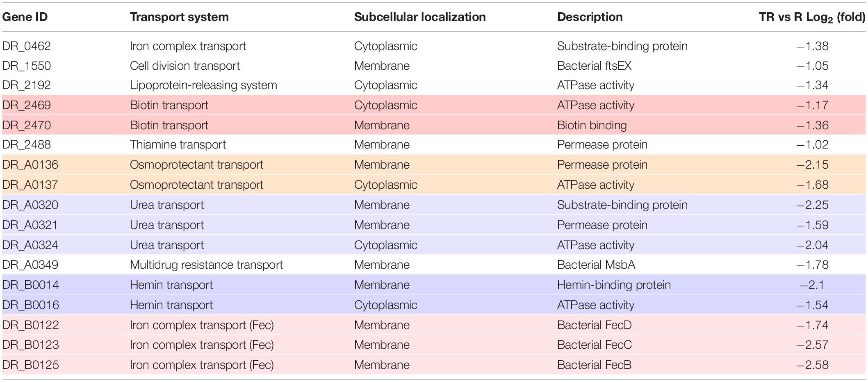Click the DR_2469 biotin transport row
The image size is (868, 382).
click(434, 105)
